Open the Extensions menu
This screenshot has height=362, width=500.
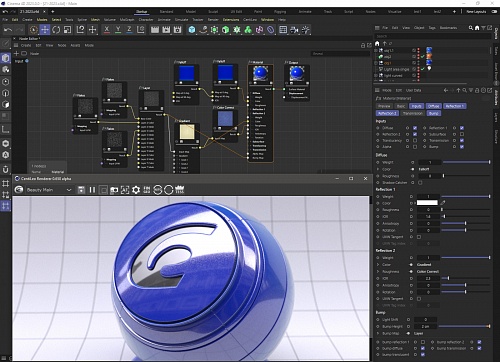click(231, 20)
